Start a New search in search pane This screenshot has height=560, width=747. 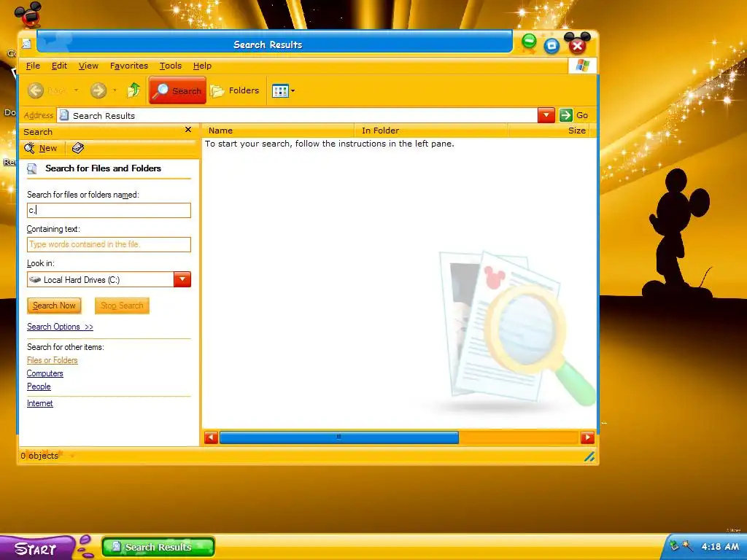tap(41, 148)
